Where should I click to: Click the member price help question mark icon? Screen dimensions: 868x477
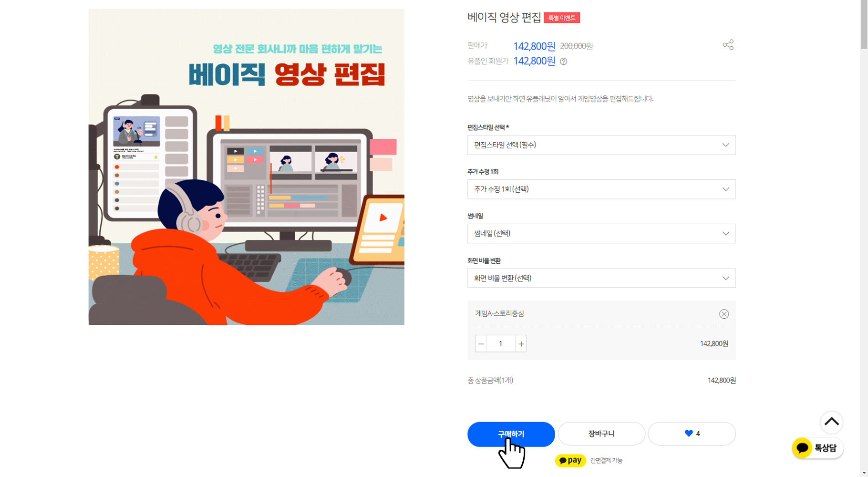click(x=563, y=62)
